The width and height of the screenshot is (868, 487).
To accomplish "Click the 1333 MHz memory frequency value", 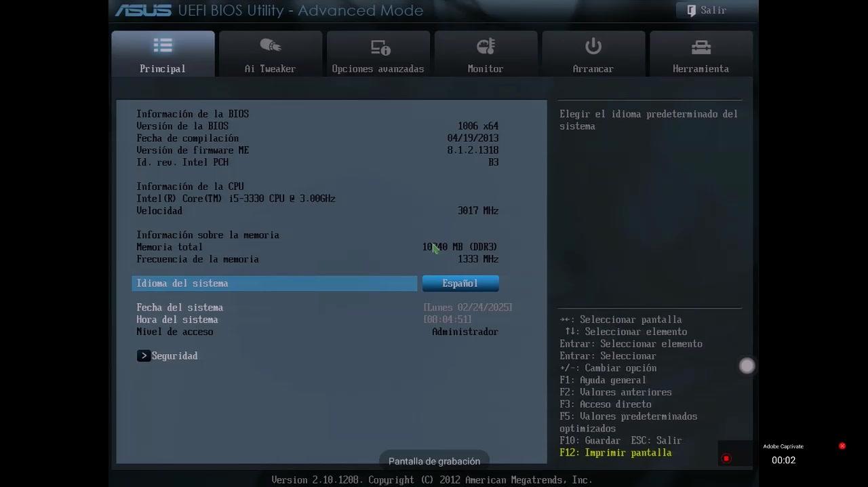I will pyautogui.click(x=478, y=259).
